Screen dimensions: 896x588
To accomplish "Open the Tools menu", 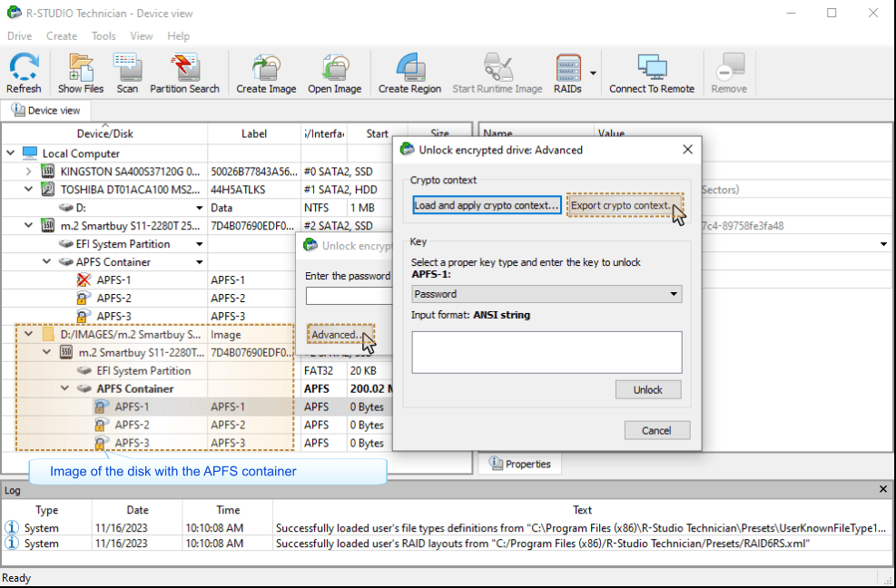I will point(103,36).
